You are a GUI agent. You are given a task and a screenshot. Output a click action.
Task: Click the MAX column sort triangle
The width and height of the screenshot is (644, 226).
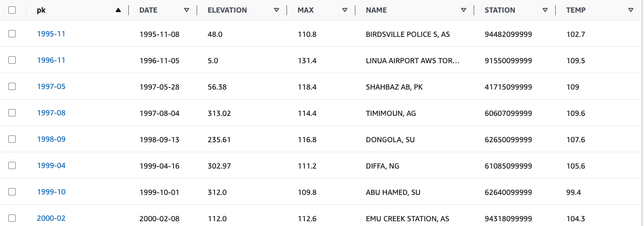(345, 10)
